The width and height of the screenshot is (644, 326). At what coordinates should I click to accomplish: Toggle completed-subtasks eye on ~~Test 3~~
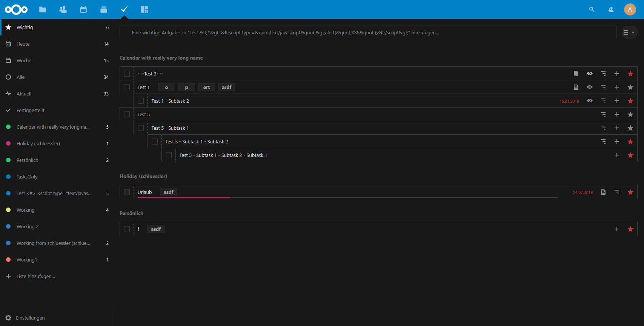(590, 74)
